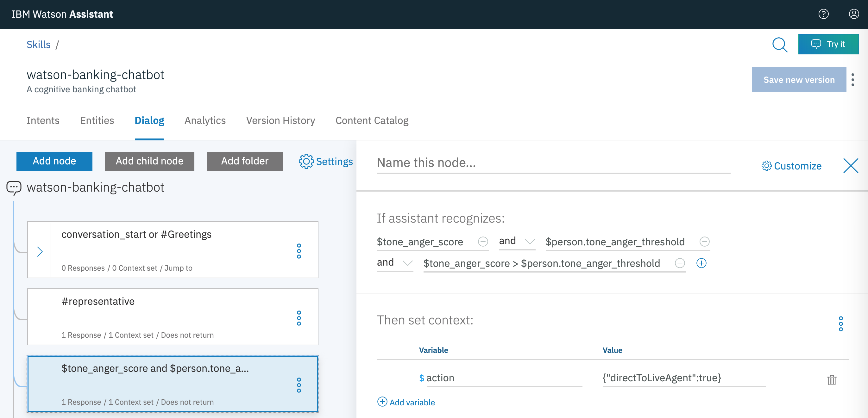
Task: Open the help question mark icon
Action: click(823, 14)
